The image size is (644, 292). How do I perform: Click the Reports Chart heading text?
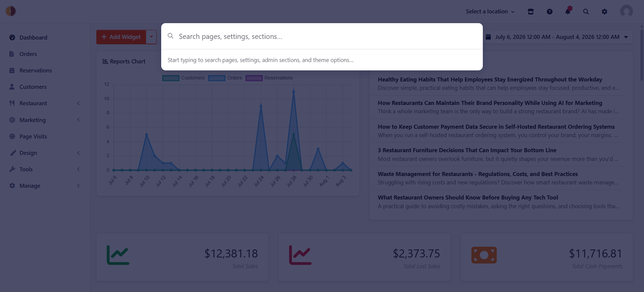pos(128,61)
